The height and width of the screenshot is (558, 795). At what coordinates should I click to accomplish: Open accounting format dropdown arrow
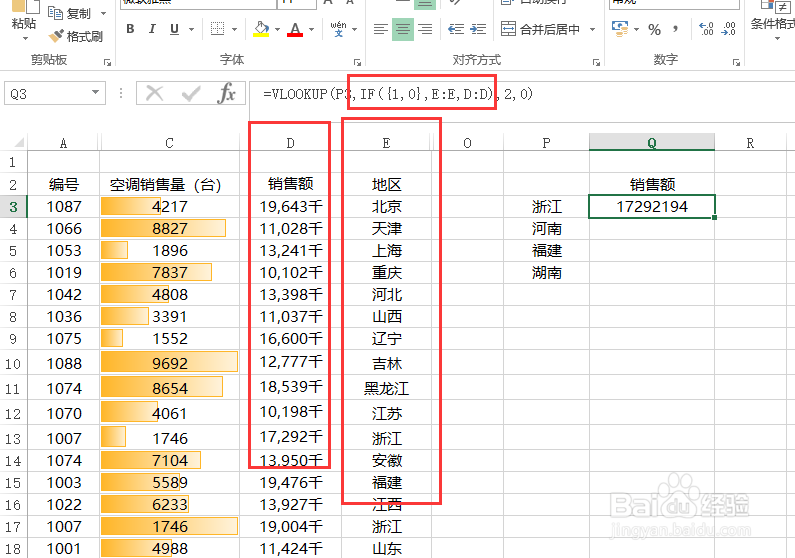pyautogui.click(x=636, y=29)
